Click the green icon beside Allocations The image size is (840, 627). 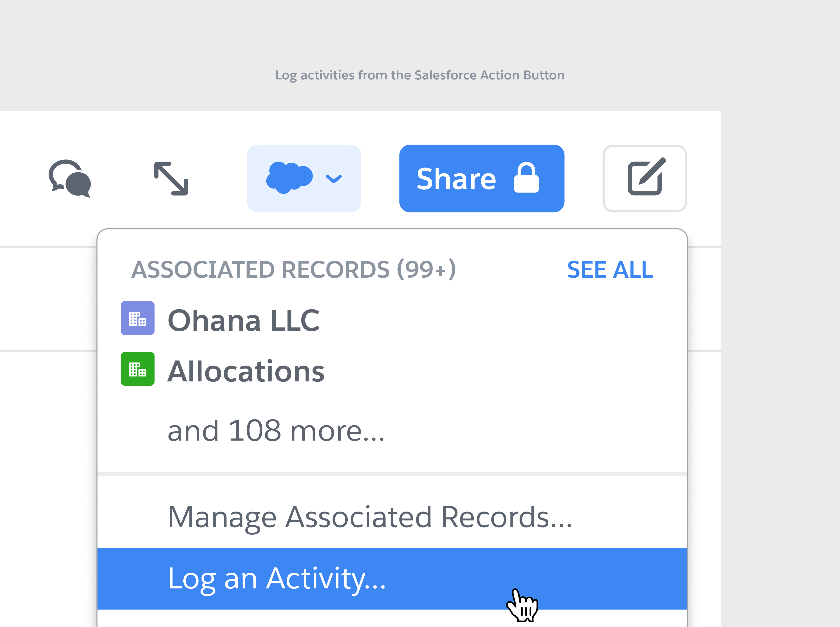[x=137, y=369]
